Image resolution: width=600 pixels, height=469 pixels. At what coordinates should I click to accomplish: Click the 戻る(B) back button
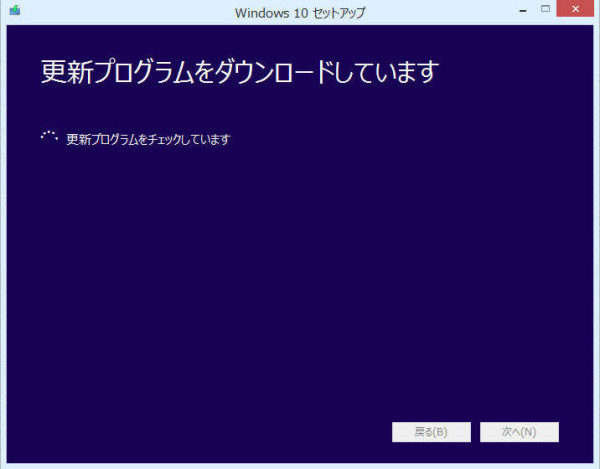click(x=431, y=432)
